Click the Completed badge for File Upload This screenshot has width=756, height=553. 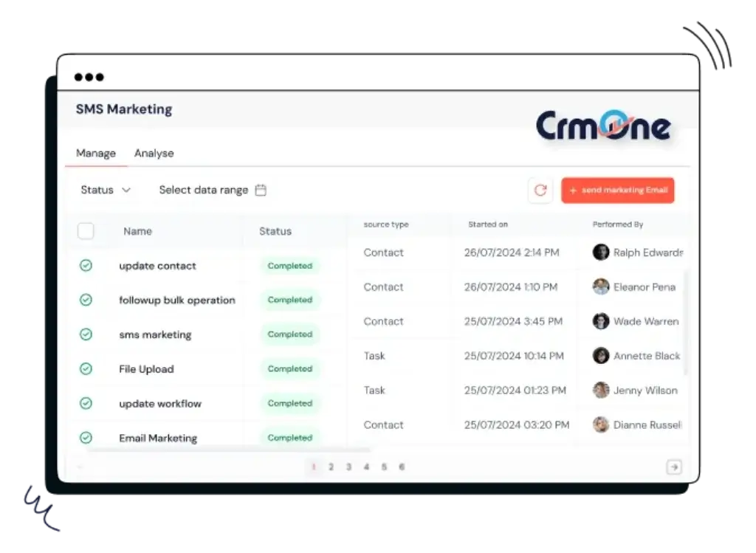coord(290,369)
